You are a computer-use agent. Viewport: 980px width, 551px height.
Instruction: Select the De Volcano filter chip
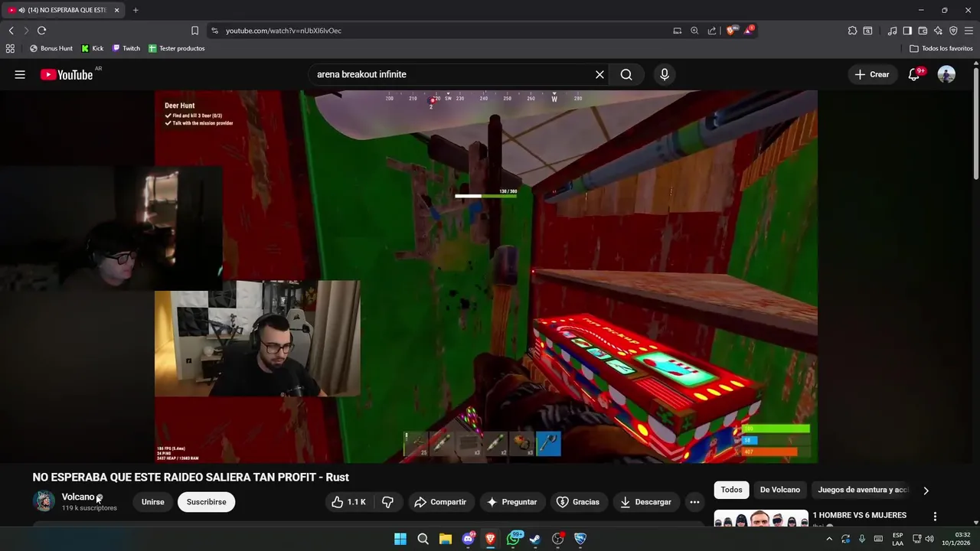pyautogui.click(x=780, y=490)
